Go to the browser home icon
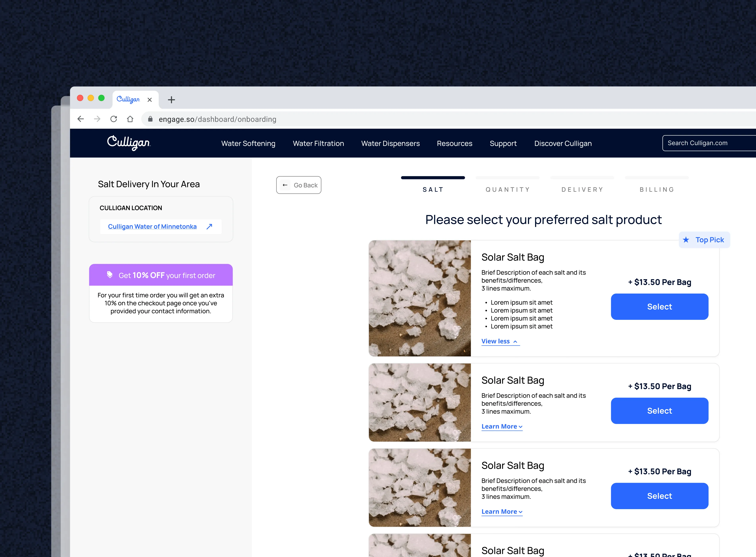This screenshot has width=756, height=557. [130, 119]
